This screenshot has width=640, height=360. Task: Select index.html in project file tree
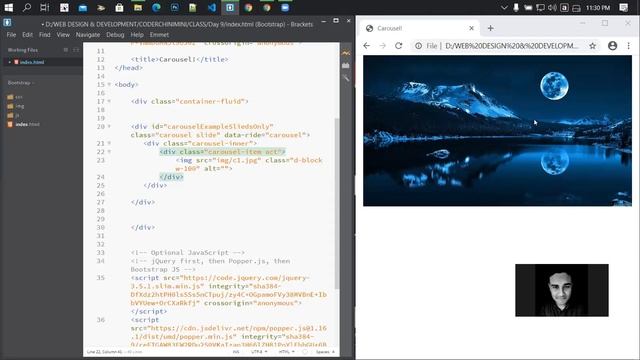tap(24, 124)
